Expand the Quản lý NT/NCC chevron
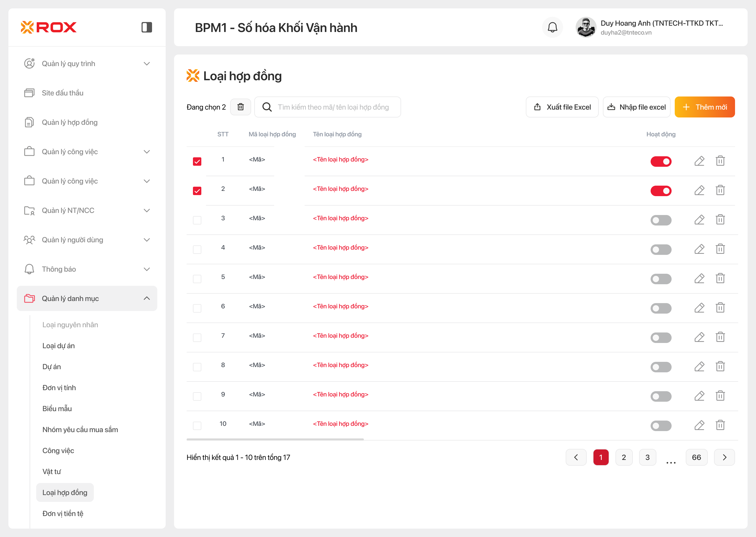 (147, 210)
